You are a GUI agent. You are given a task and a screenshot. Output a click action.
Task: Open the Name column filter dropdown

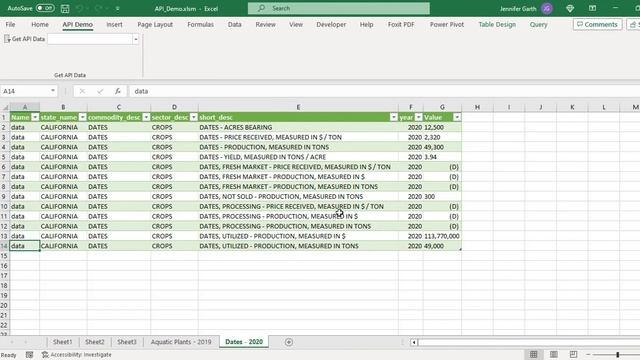point(35,118)
